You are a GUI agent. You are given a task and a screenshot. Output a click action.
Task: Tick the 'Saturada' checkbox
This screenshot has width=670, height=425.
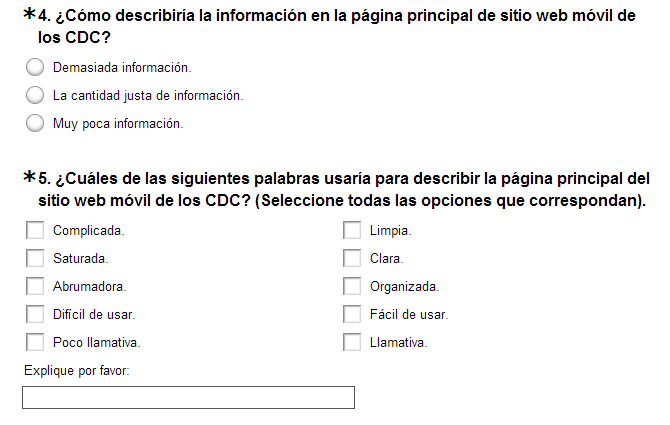(35, 259)
